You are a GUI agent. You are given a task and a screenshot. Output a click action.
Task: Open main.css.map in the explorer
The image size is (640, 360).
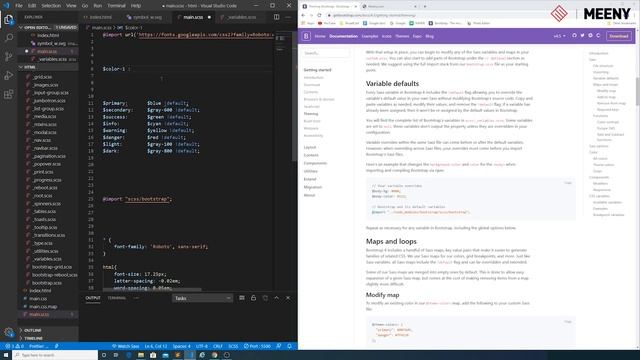43,307
